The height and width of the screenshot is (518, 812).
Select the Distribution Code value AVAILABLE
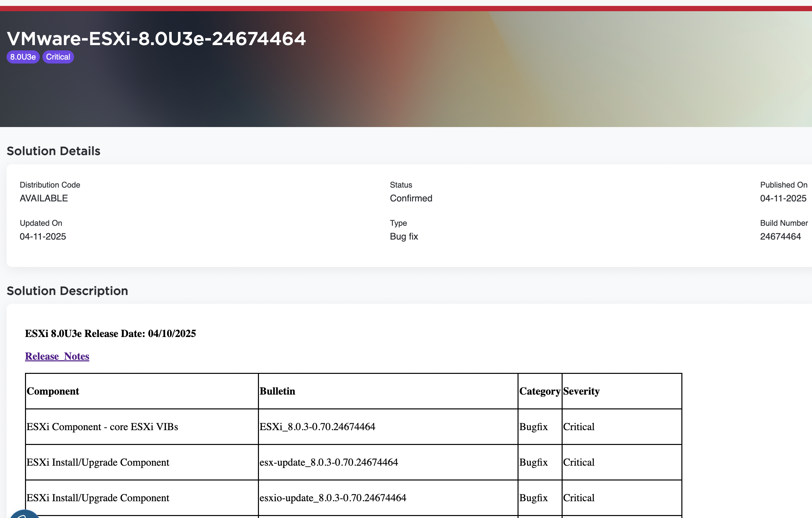pyautogui.click(x=43, y=198)
